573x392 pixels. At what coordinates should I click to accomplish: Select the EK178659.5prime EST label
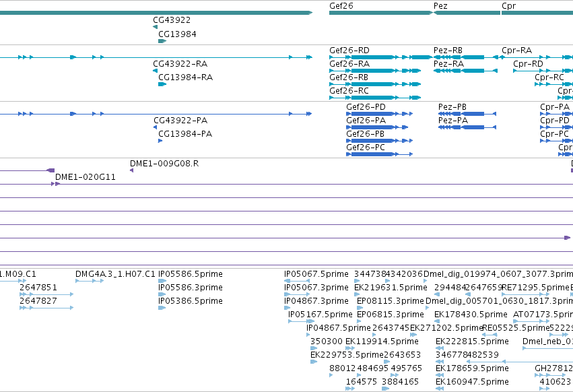[472, 368]
